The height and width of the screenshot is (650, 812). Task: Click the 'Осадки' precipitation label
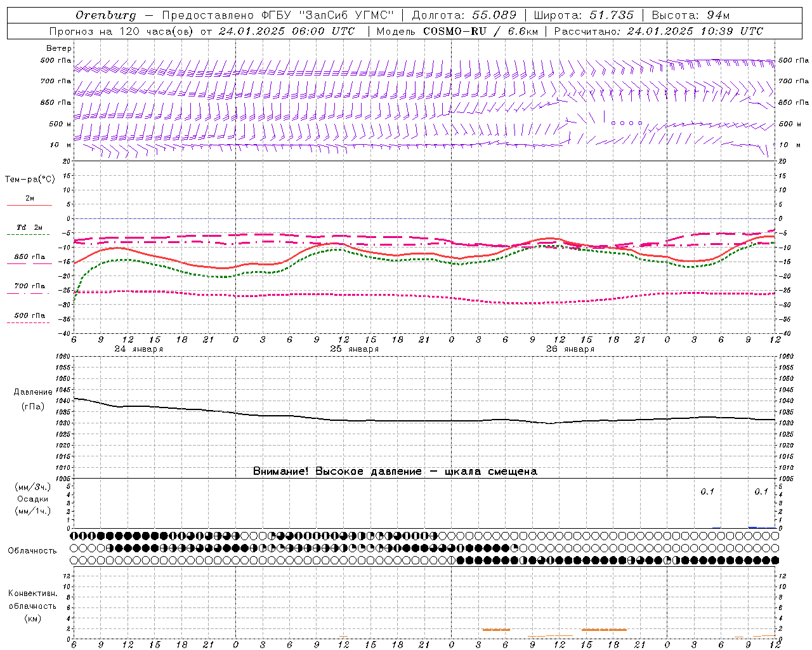tap(33, 499)
